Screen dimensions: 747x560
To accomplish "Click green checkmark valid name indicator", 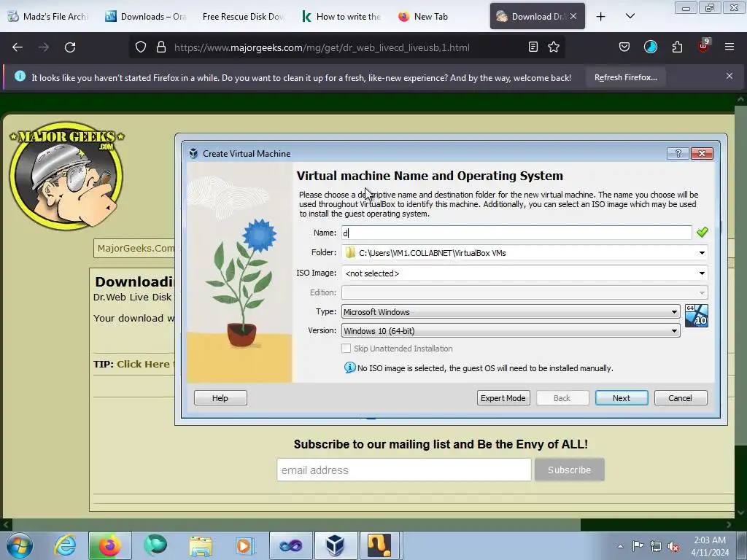I will click(x=703, y=233).
